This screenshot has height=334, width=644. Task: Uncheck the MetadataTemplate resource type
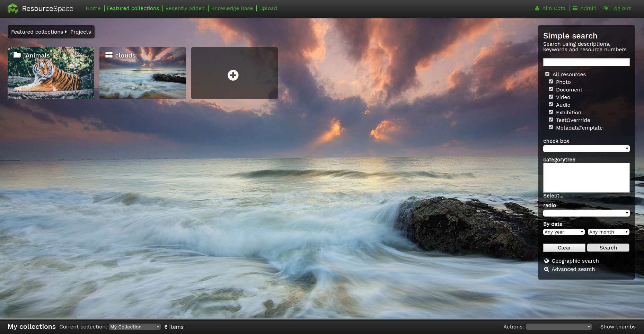pos(551,127)
